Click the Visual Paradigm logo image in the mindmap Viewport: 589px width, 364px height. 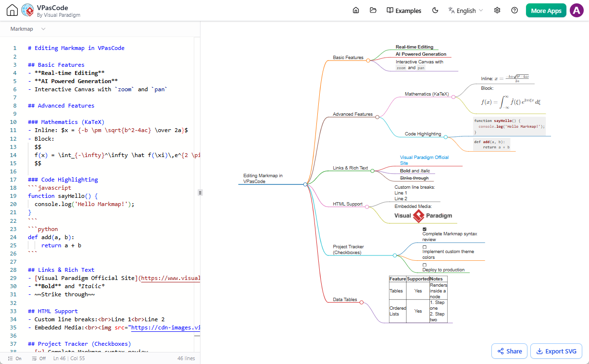[423, 216]
